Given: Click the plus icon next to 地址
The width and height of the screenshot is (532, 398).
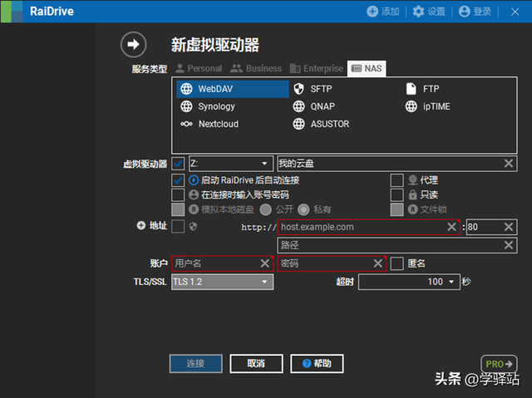Looking at the screenshot, I should tap(141, 225).
